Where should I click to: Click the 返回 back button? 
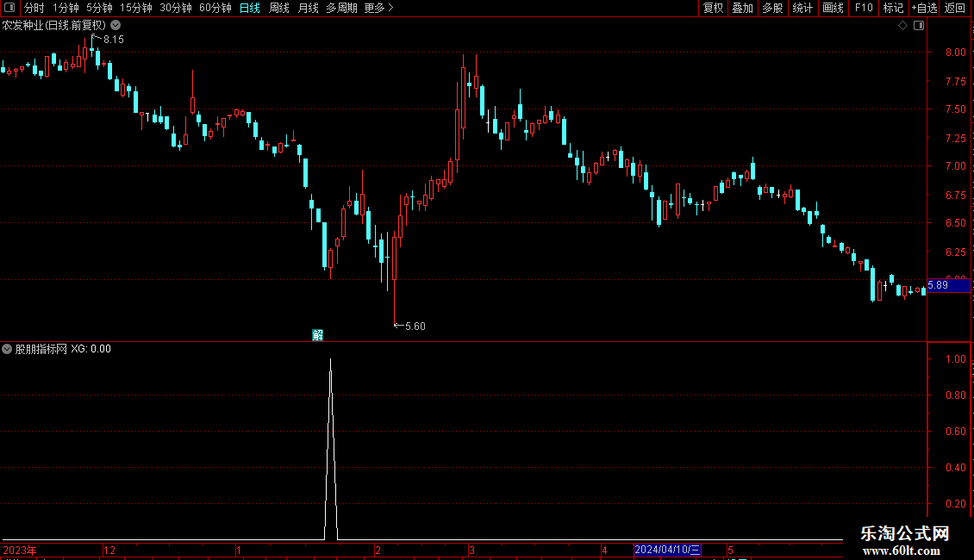(955, 8)
